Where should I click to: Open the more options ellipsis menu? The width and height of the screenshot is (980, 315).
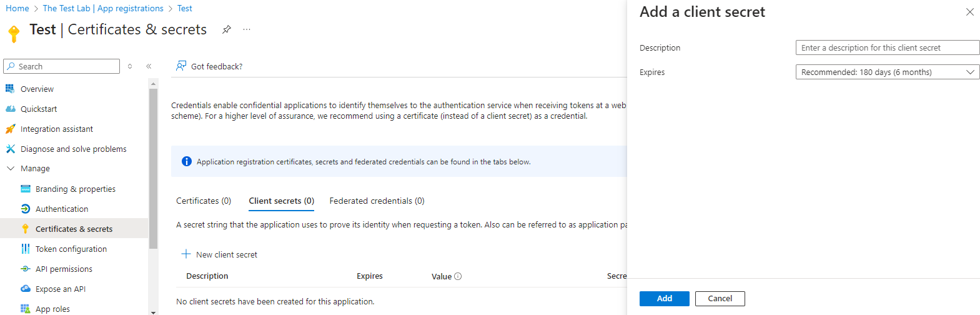(x=247, y=29)
